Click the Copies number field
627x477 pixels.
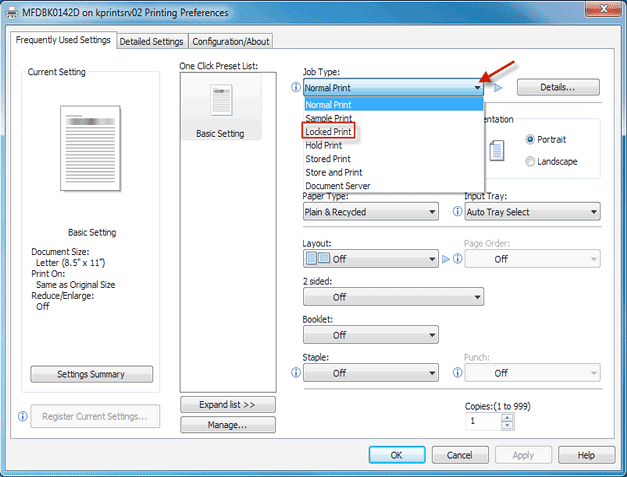(x=483, y=422)
